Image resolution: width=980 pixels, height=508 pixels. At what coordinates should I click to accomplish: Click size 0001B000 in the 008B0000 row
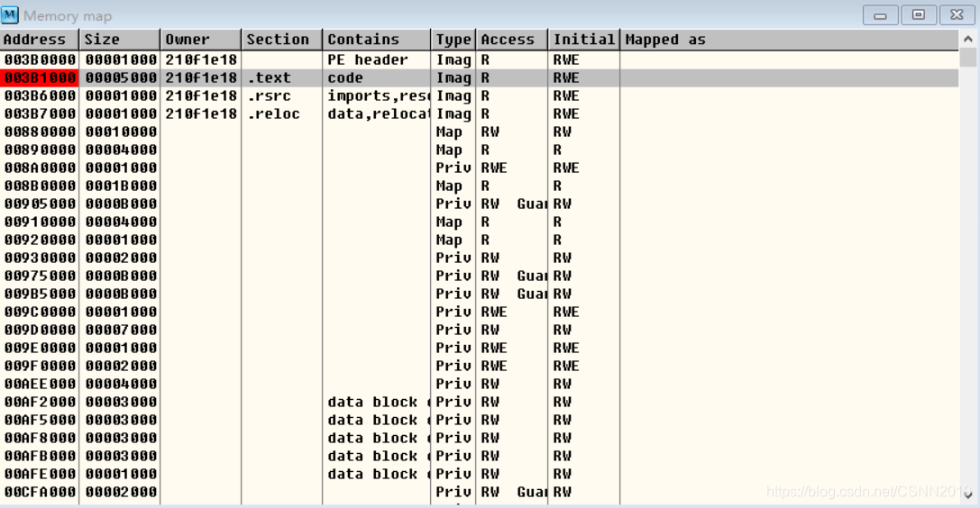(x=121, y=186)
